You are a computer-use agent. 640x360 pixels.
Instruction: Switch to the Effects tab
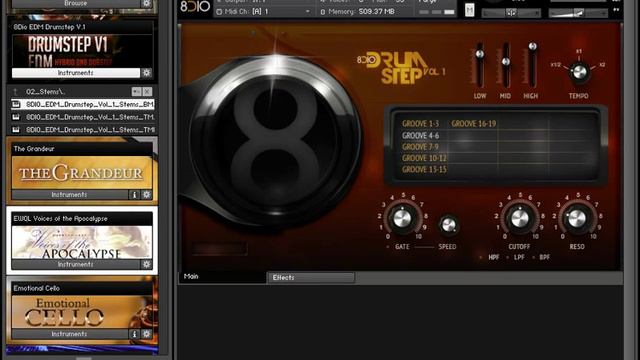[311, 278]
